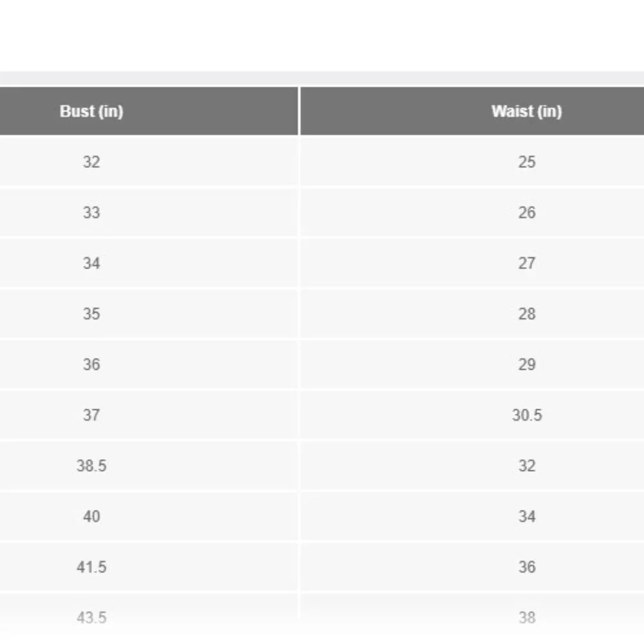The height and width of the screenshot is (644, 644).
Task: Select bust value 36 cell
Action: pyautogui.click(x=149, y=365)
